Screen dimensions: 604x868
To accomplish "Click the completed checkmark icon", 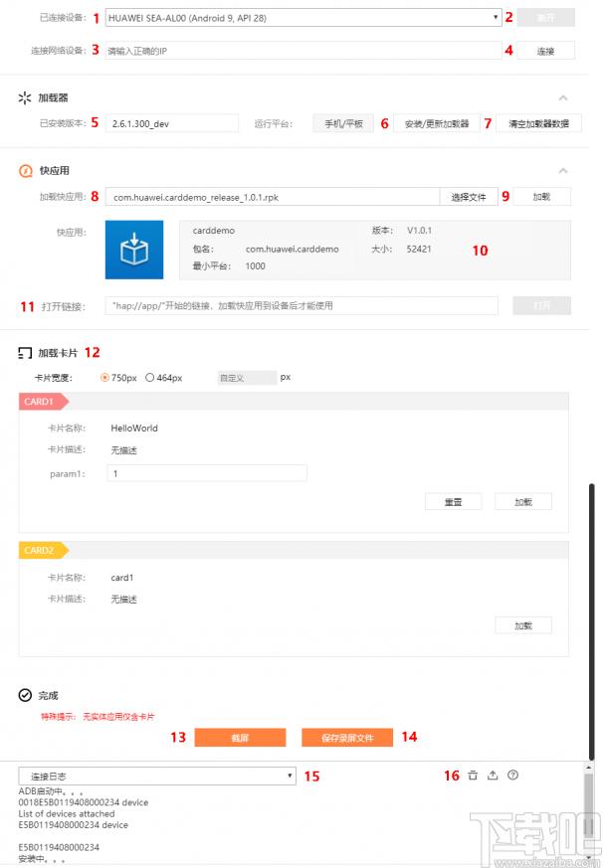I will pos(26,696).
